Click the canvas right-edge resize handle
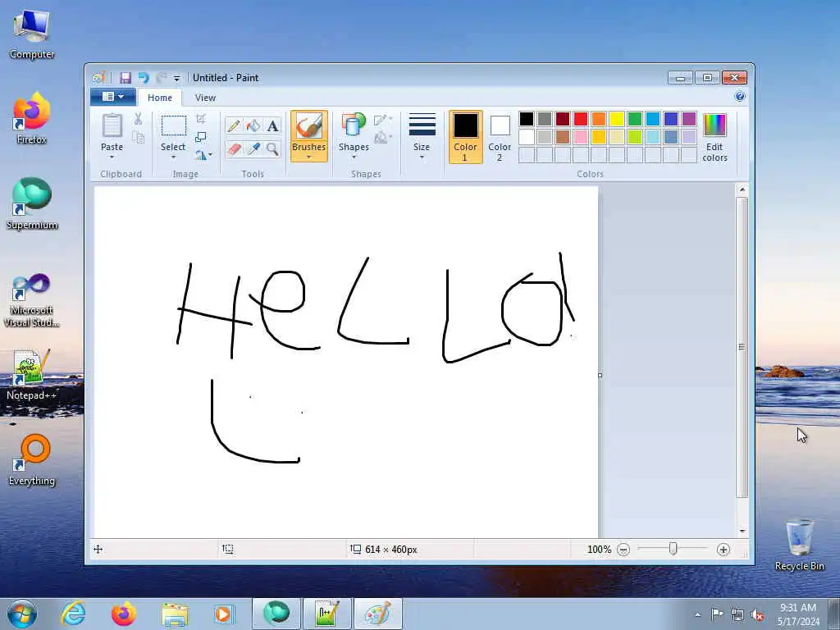The height and width of the screenshot is (630, 840). [600, 376]
